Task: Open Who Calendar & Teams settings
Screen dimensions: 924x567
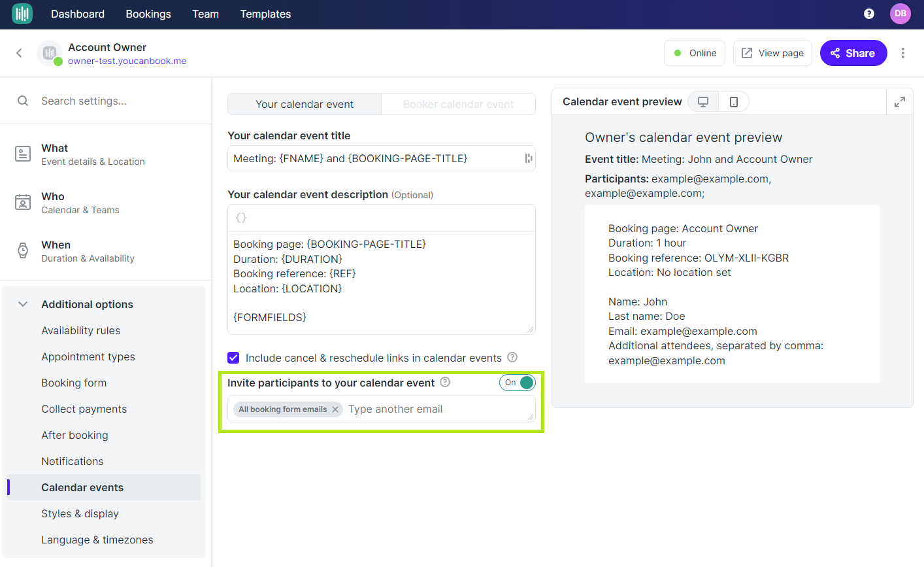Action: point(106,203)
